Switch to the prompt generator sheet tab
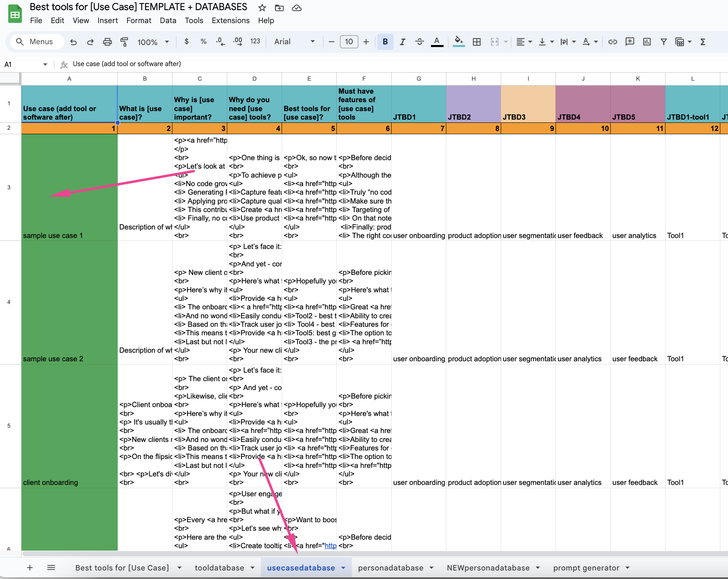728x579 pixels. pos(586,568)
